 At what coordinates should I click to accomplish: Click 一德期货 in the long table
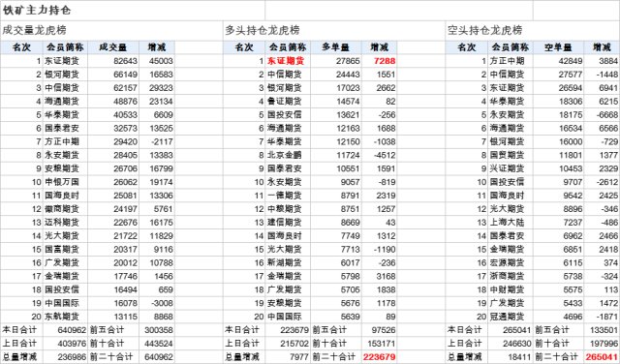coord(284,196)
